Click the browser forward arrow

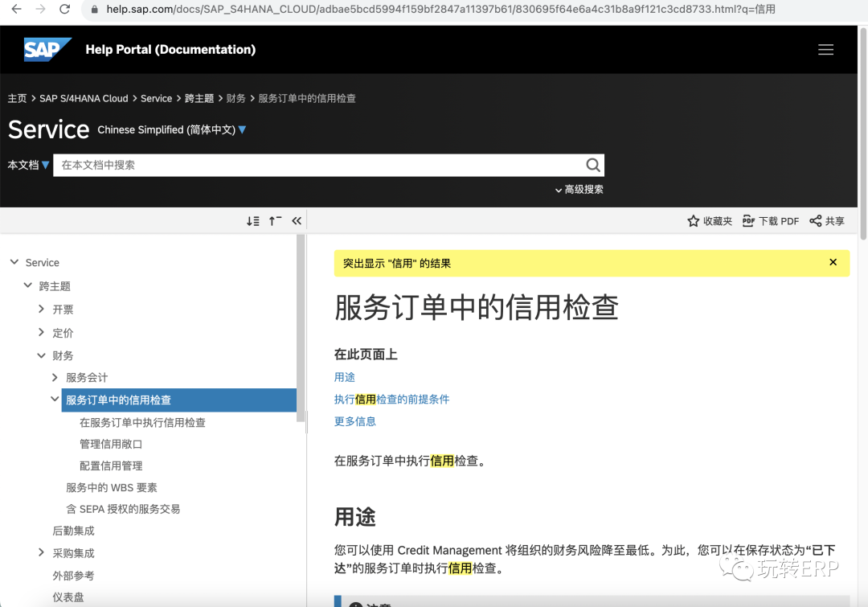click(40, 9)
